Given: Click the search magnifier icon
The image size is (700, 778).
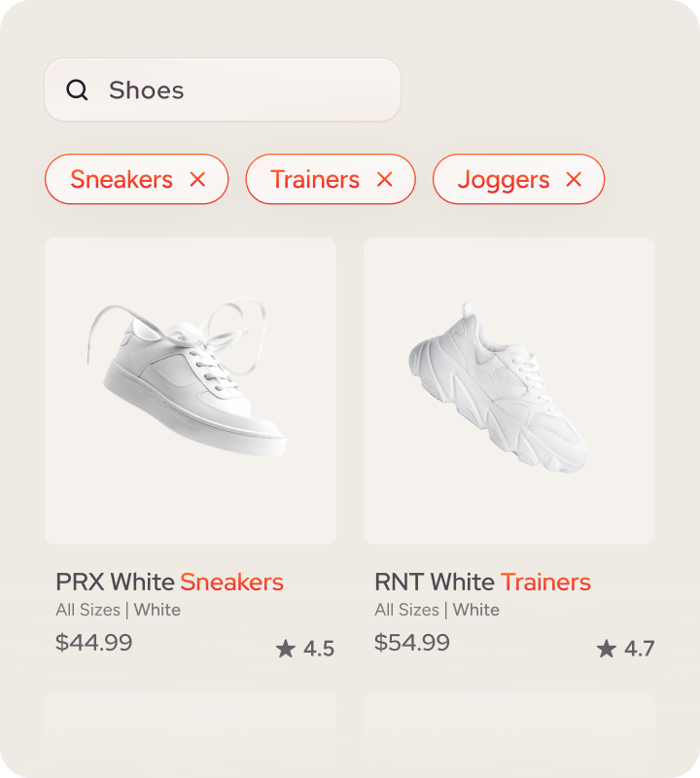Looking at the screenshot, I should [x=77, y=90].
